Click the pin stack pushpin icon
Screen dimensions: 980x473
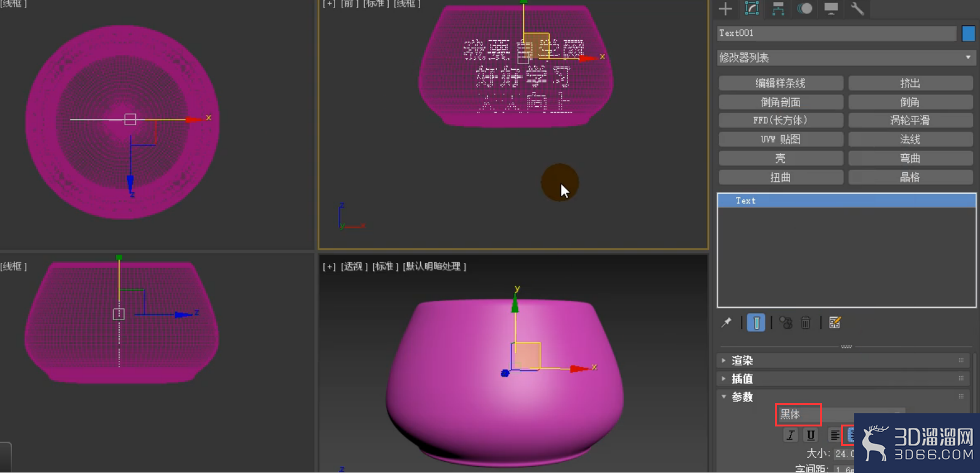[x=727, y=323]
